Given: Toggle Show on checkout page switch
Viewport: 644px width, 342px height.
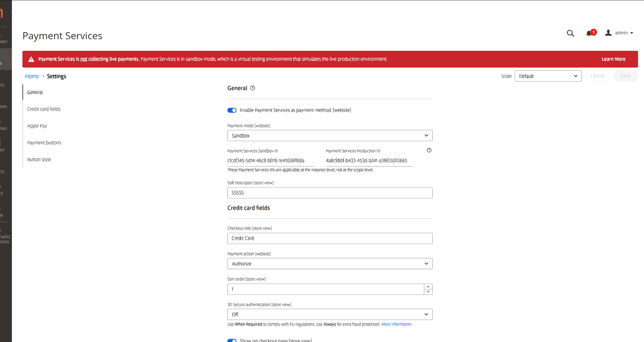Looking at the screenshot, I should pyautogui.click(x=232, y=340).
